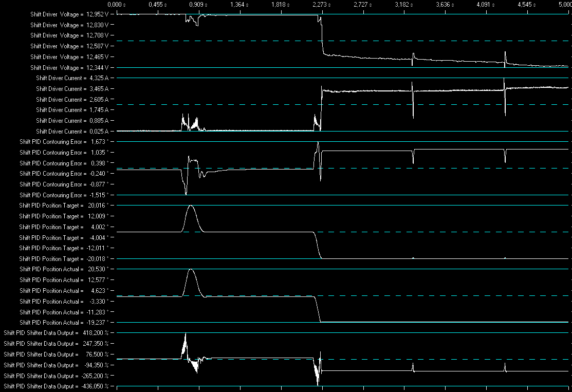Image resolution: width=572 pixels, height=392 pixels.
Task: Click Position Actual -19,237 ° label
Action: click(64, 322)
